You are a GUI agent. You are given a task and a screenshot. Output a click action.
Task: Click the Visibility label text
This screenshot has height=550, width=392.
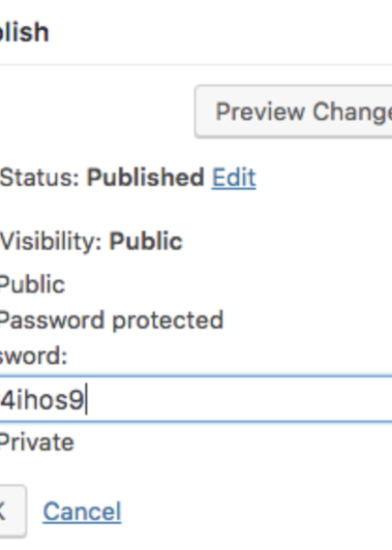51,242
